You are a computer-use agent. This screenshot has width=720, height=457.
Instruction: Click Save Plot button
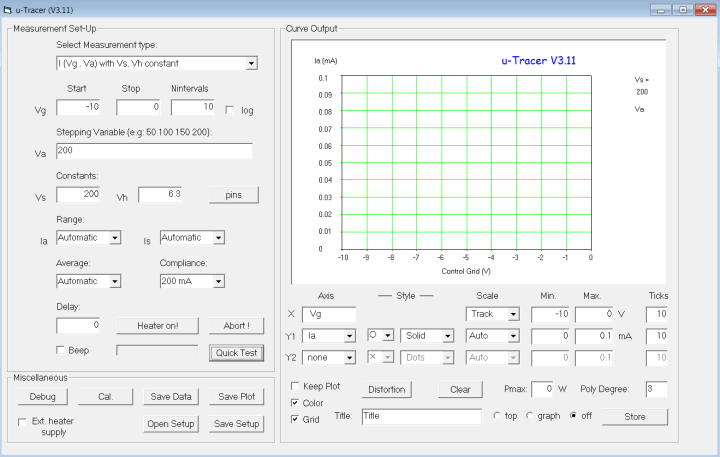[236, 397]
